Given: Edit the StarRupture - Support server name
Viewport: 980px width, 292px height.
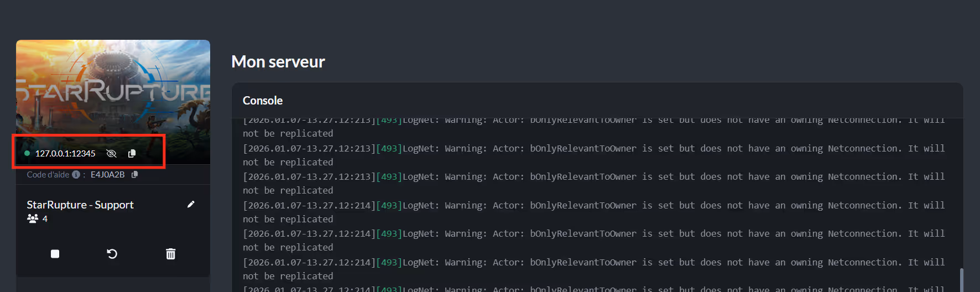Looking at the screenshot, I should (x=191, y=204).
